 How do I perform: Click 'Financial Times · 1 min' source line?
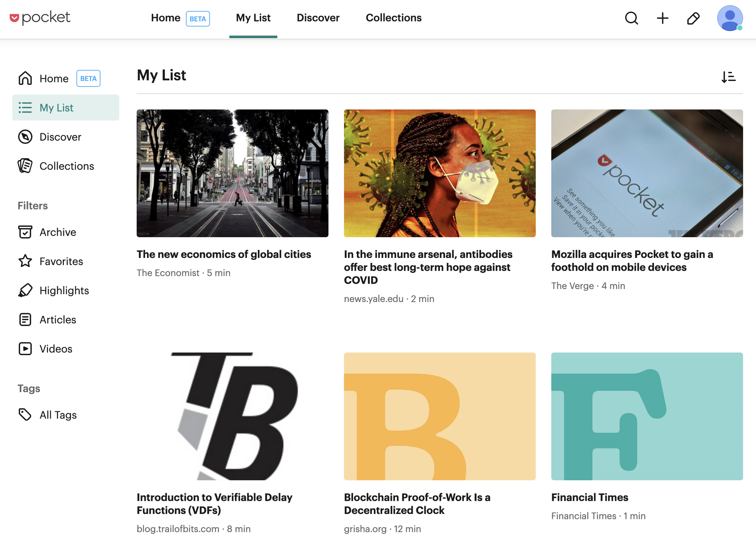(x=598, y=516)
